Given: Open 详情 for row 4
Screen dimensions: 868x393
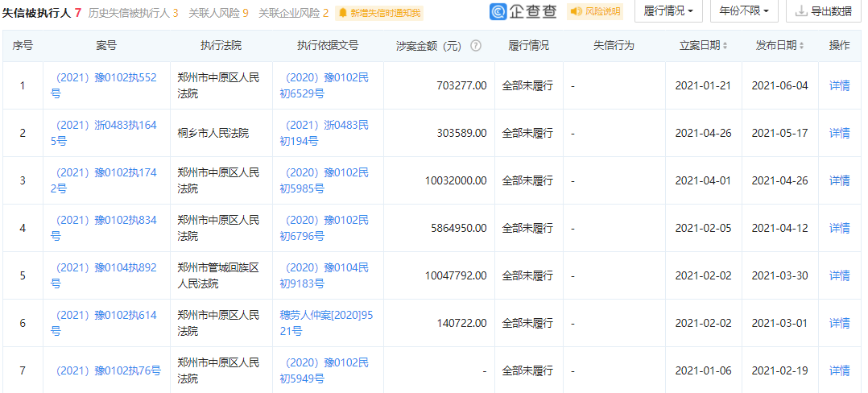Looking at the screenshot, I should click(839, 229).
